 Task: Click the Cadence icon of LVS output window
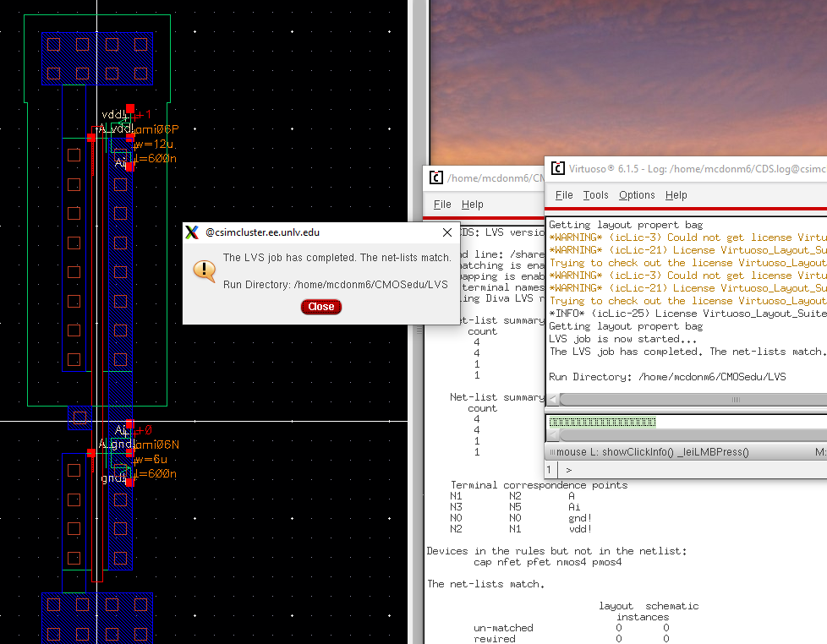(435, 177)
